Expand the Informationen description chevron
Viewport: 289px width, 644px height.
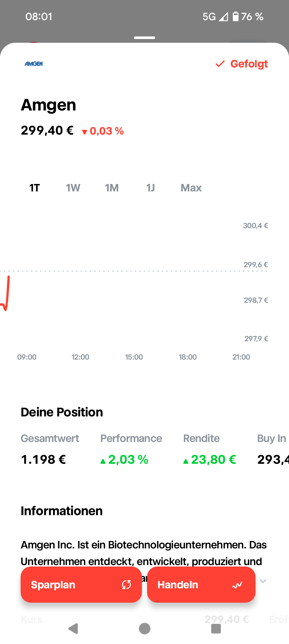click(263, 581)
